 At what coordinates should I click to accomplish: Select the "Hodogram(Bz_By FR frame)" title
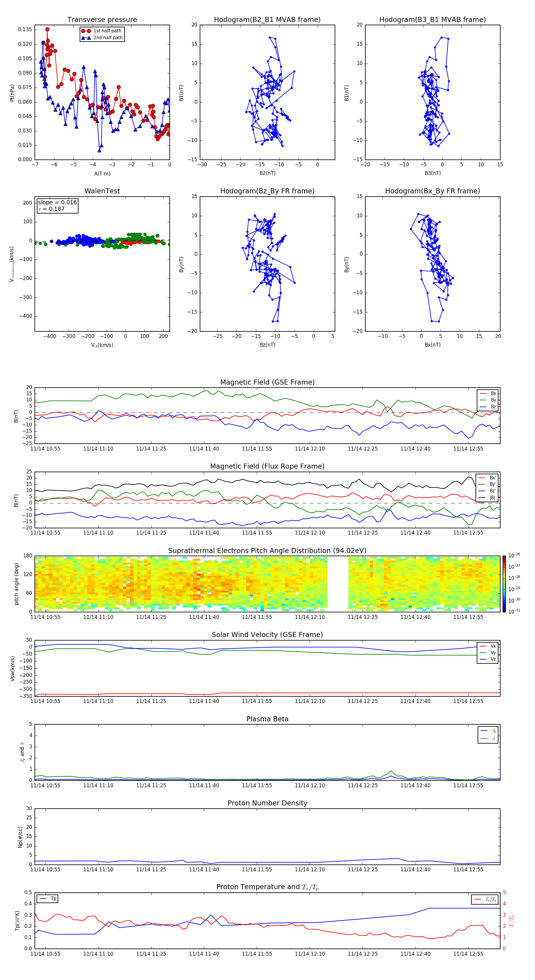click(267, 191)
